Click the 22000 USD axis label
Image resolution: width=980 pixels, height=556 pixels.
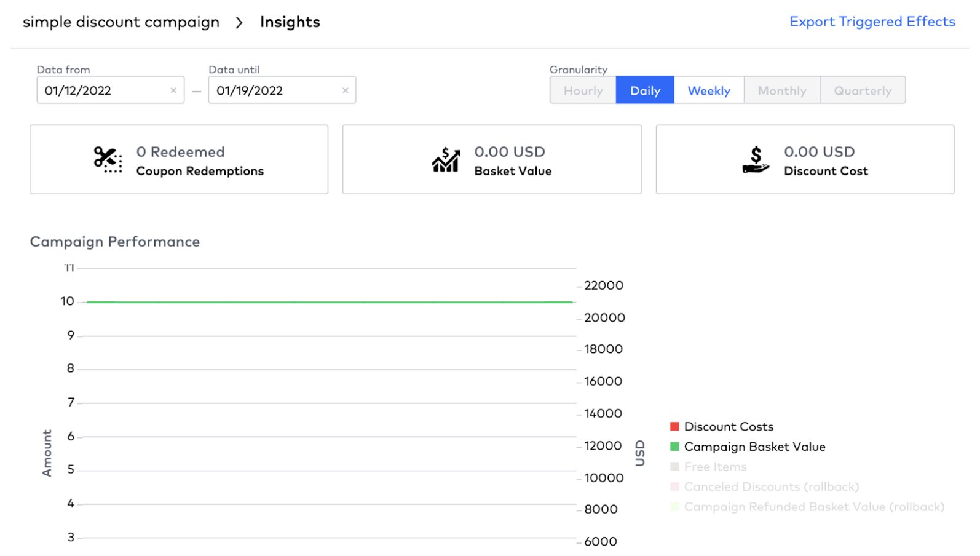pyautogui.click(x=604, y=285)
